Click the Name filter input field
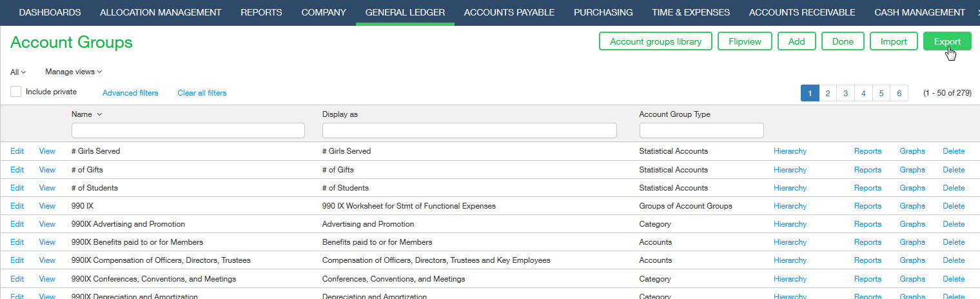 click(x=188, y=130)
